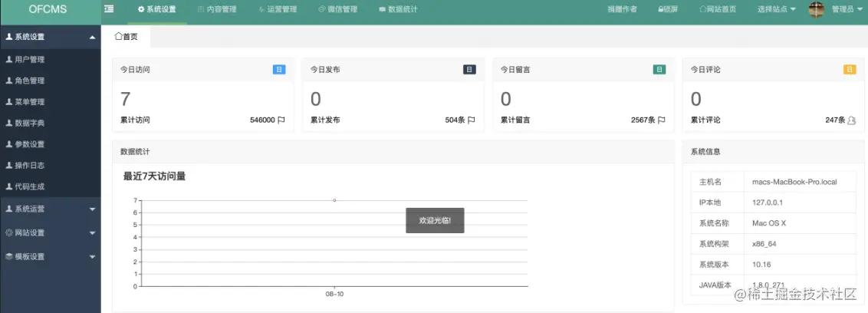Click the 累计评论 label
Screen dimensions: 868x313
pyautogui.click(x=705, y=120)
